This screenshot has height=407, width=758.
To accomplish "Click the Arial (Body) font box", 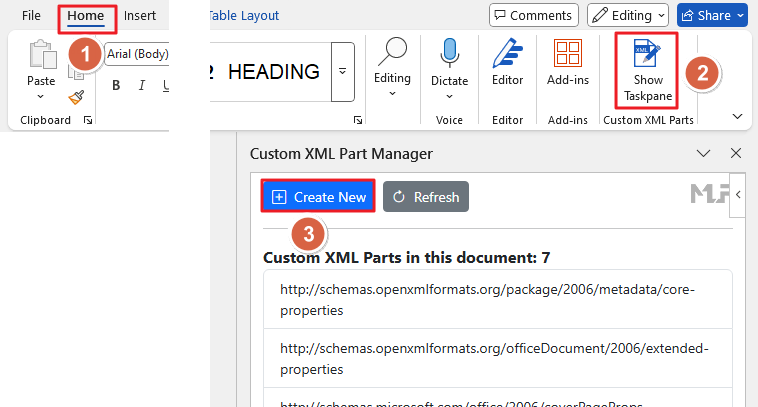I will tap(137, 54).
